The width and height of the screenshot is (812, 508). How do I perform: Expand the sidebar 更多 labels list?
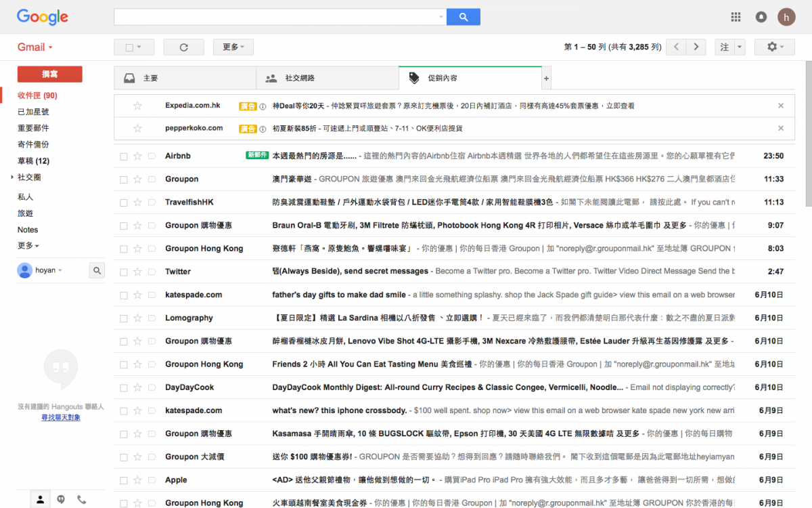click(x=28, y=246)
